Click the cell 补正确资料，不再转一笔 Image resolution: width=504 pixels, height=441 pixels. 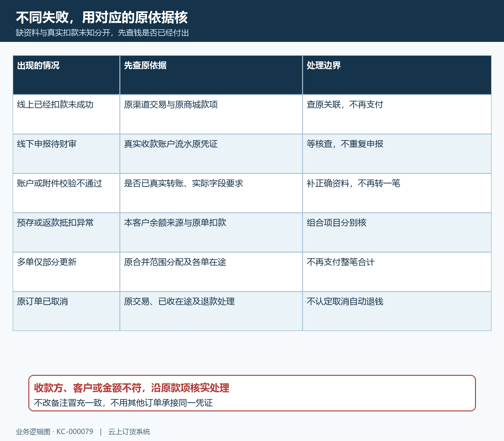[x=397, y=193]
